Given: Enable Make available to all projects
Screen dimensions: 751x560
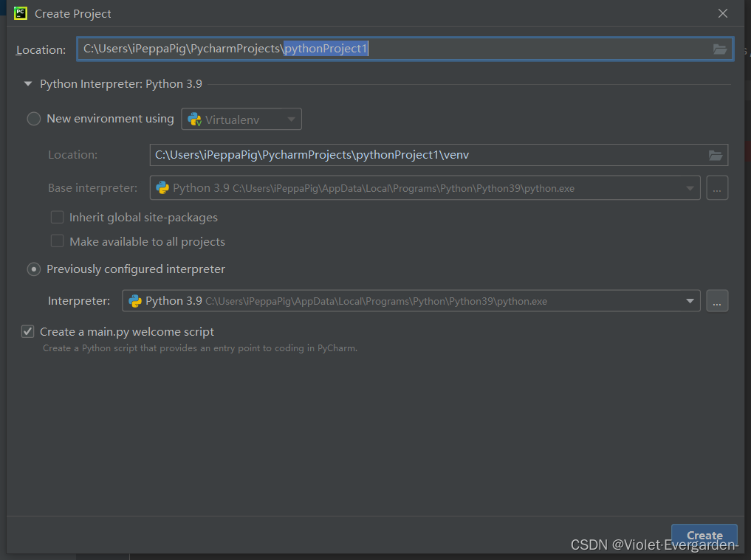Looking at the screenshot, I should 57,241.
